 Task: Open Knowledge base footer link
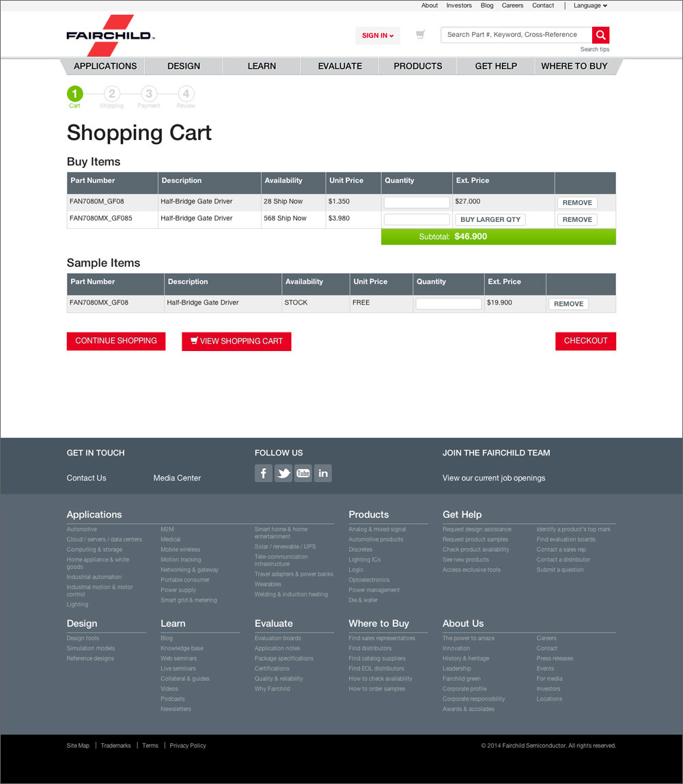coord(182,648)
